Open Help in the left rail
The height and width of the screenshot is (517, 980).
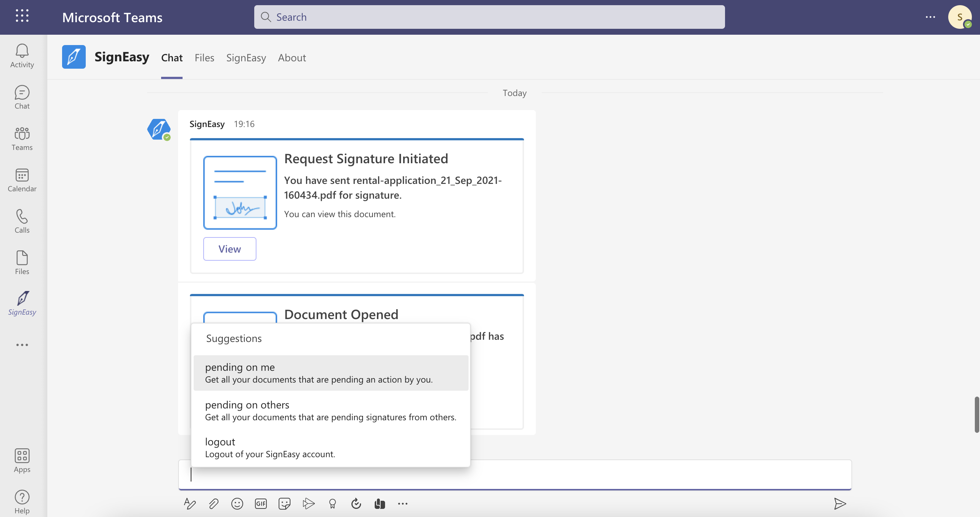point(22,502)
